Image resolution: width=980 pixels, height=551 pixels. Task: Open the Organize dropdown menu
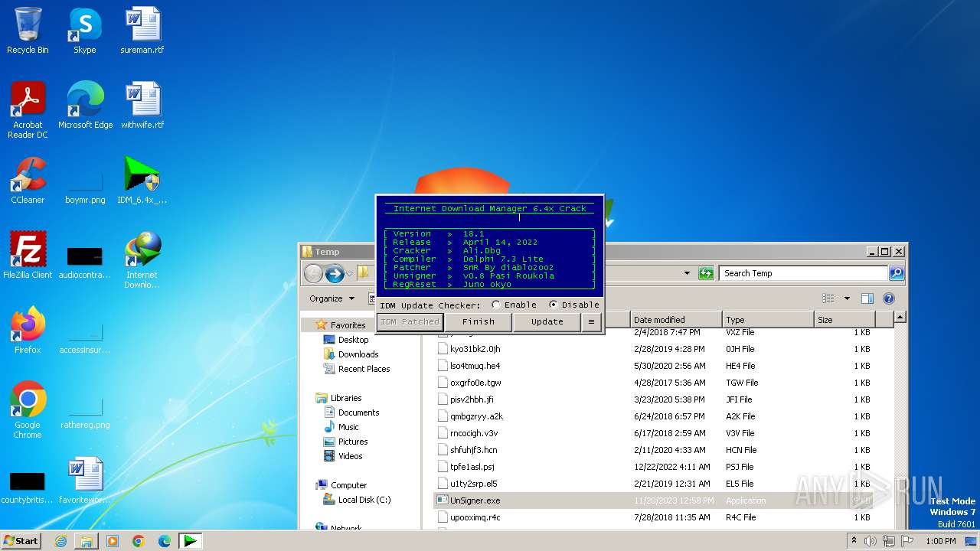(332, 298)
